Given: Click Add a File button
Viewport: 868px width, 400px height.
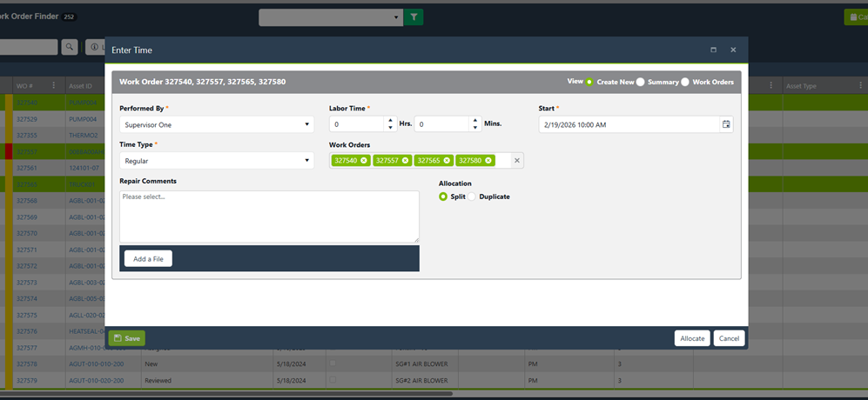Looking at the screenshot, I should pyautogui.click(x=148, y=258).
